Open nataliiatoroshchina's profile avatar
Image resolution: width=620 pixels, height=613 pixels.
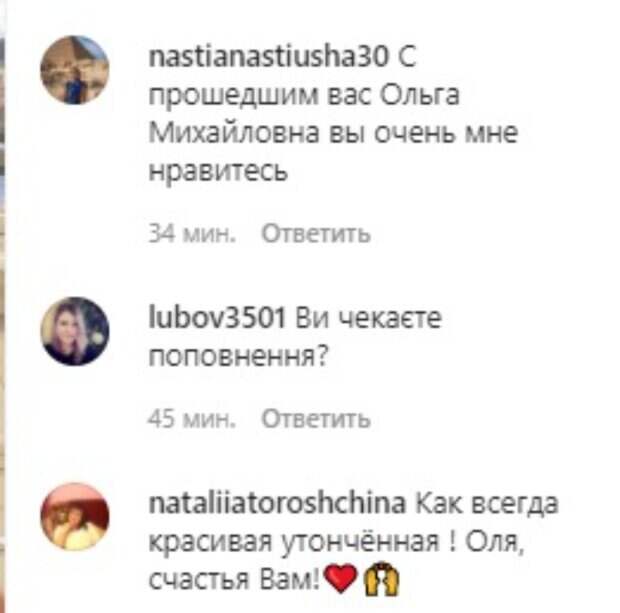click(75, 517)
